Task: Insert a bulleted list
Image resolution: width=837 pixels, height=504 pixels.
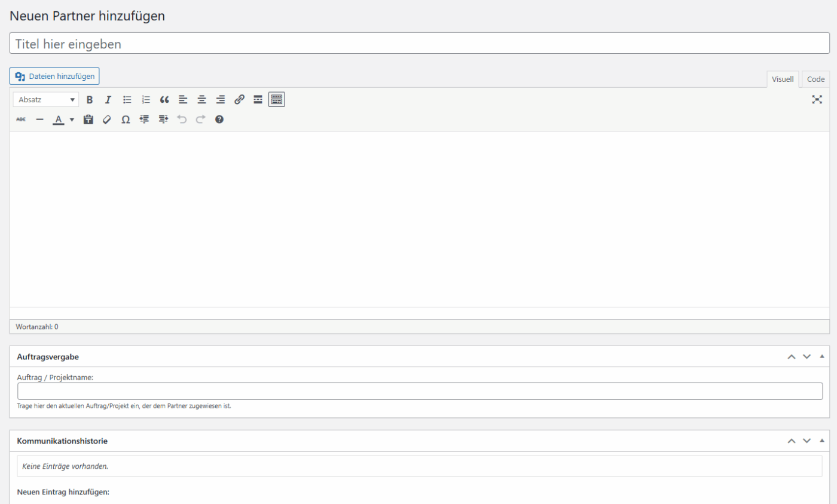Action: coord(127,100)
